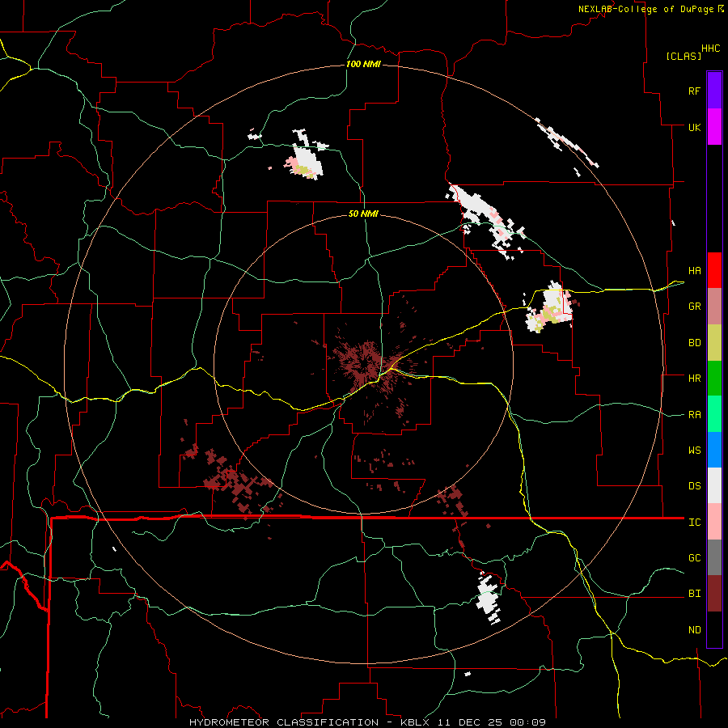Click the RF purple legend swatch

(714, 91)
